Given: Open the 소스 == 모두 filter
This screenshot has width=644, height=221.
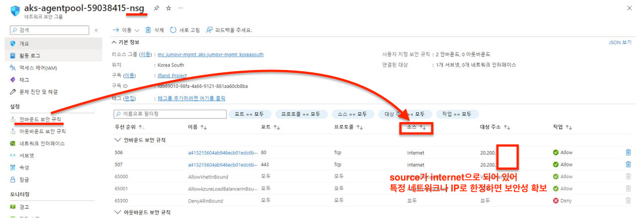Looking at the screenshot, I should pyautogui.click(x=353, y=114).
